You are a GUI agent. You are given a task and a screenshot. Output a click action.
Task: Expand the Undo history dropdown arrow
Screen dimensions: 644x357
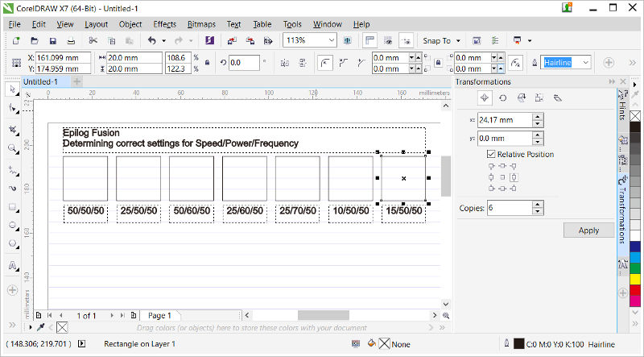pyautogui.click(x=164, y=41)
